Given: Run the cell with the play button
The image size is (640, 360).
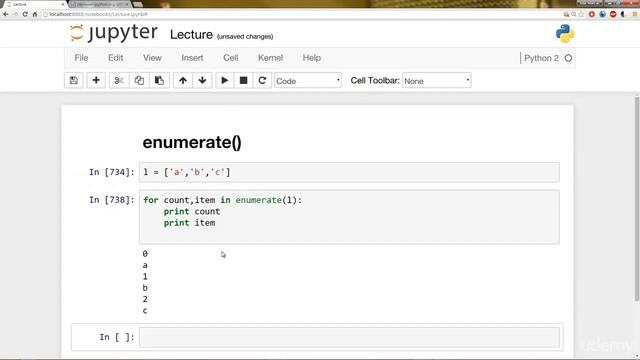Looking at the screenshot, I should [x=224, y=80].
